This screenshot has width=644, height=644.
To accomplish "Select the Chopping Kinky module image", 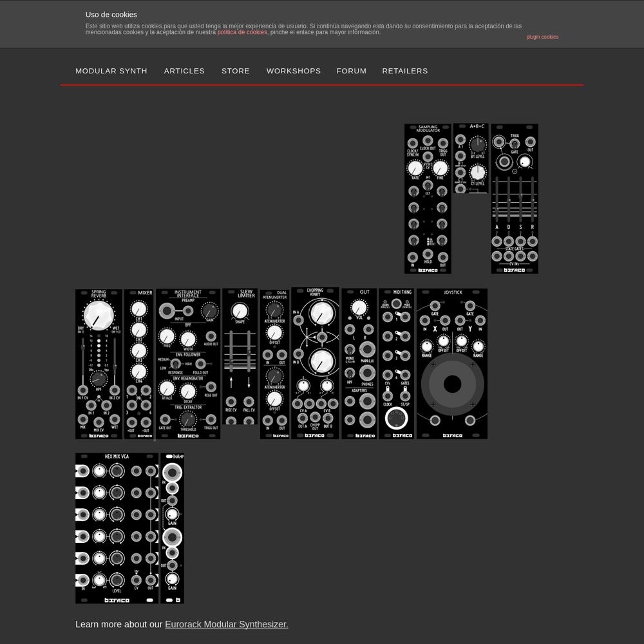I will [x=315, y=363].
